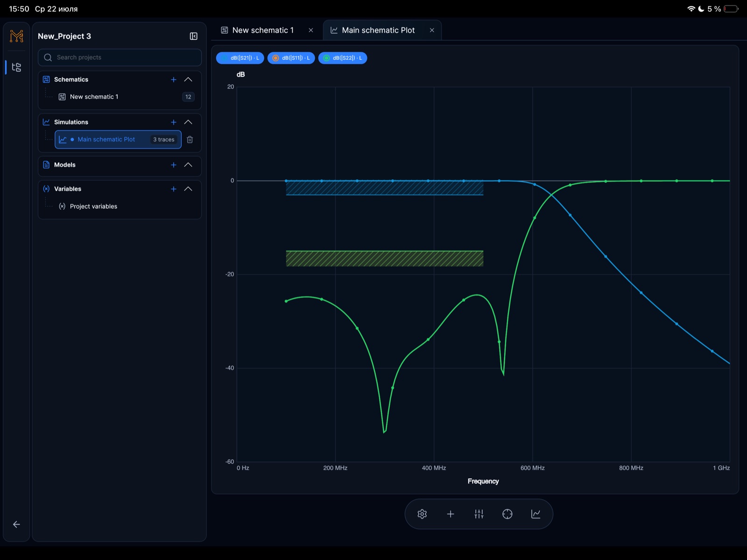This screenshot has width=747, height=560.
Task: Select Main schematic Plot tab
Action: point(382,30)
